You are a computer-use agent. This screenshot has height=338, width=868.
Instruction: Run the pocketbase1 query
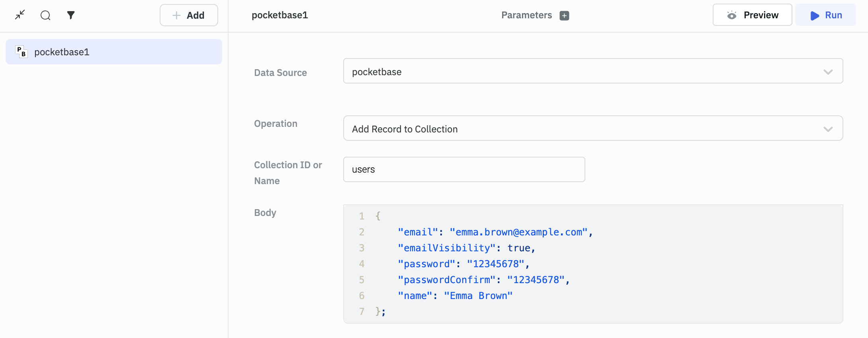tap(826, 15)
